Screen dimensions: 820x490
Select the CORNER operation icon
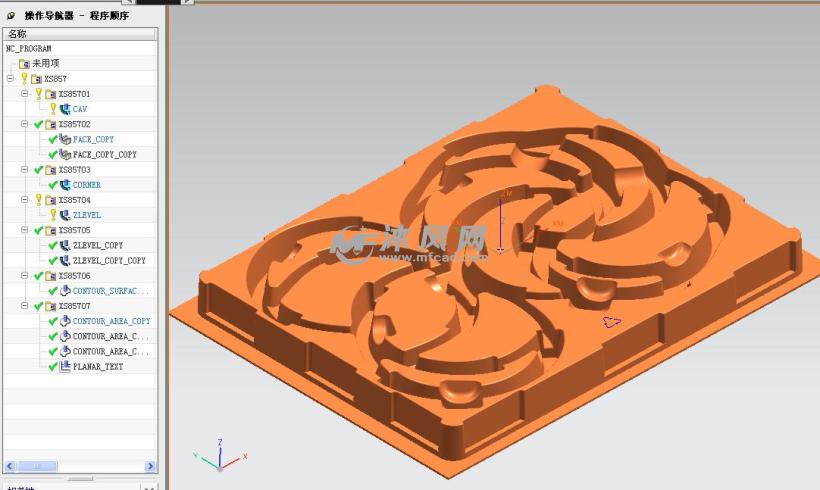65,185
